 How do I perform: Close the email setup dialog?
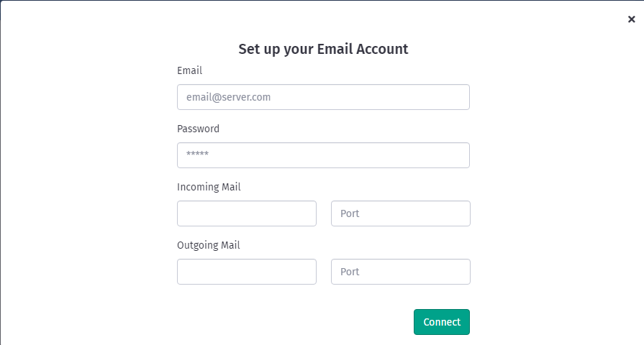coord(631,19)
